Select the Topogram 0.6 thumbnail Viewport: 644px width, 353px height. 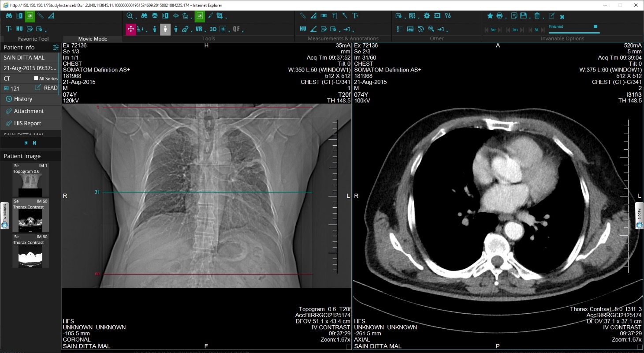pos(30,180)
